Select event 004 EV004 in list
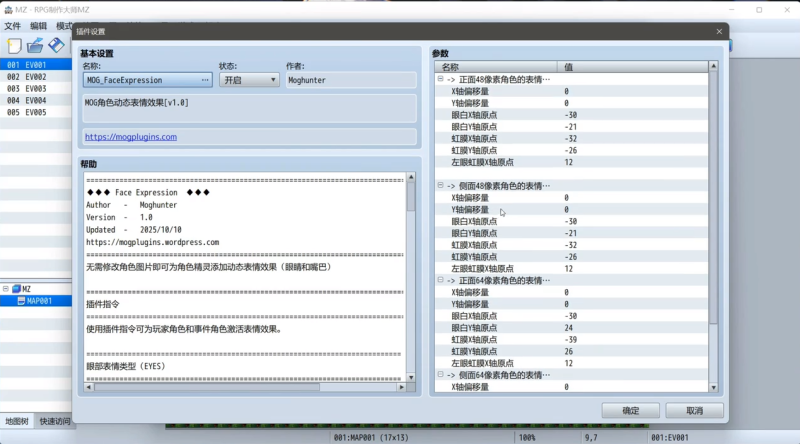 tap(36, 101)
